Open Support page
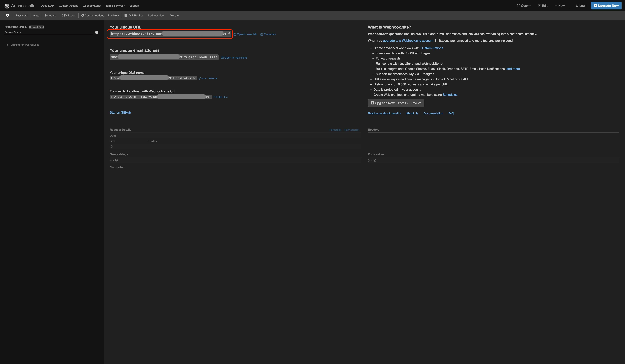This screenshot has width=625, height=364. pyautogui.click(x=134, y=6)
